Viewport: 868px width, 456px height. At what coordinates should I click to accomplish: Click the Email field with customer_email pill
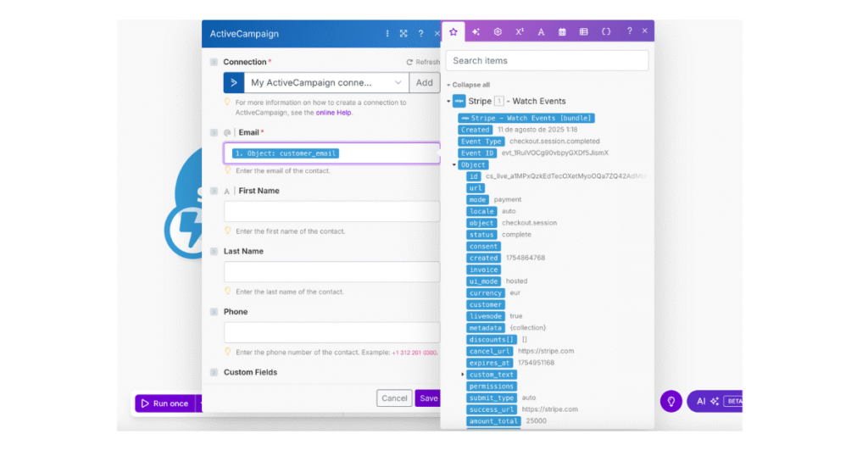click(331, 153)
